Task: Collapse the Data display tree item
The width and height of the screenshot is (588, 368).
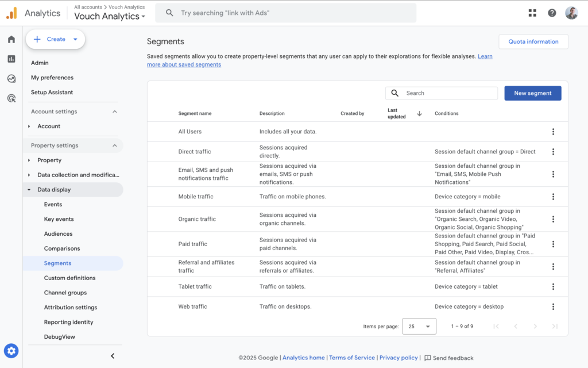Action: [29, 190]
